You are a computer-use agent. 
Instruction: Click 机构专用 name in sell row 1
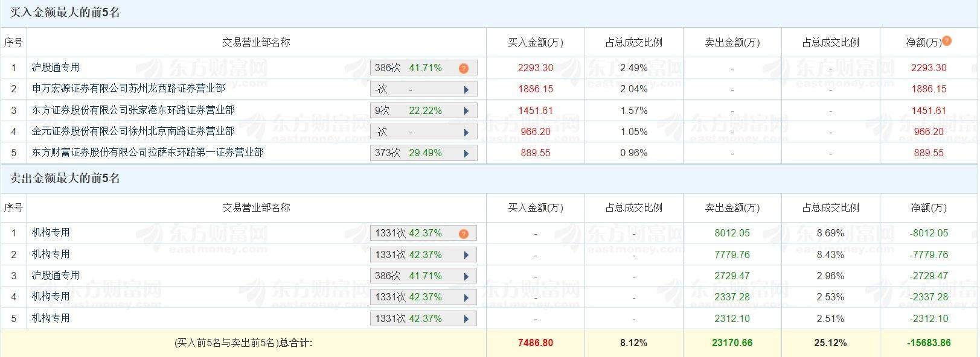51,232
